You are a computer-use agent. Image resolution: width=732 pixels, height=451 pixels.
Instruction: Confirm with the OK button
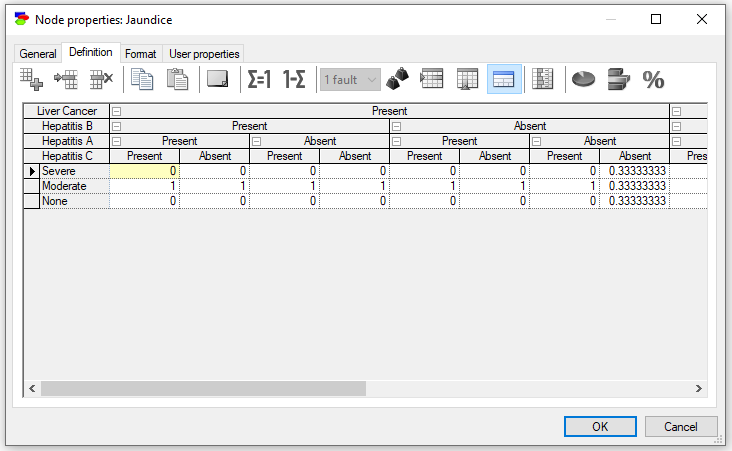pyautogui.click(x=600, y=426)
